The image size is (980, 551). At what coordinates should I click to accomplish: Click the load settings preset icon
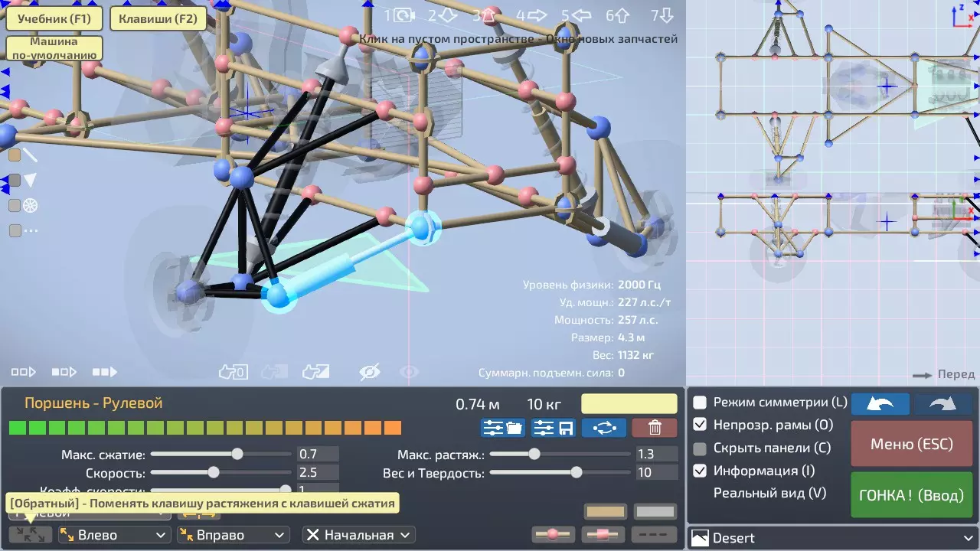502,428
